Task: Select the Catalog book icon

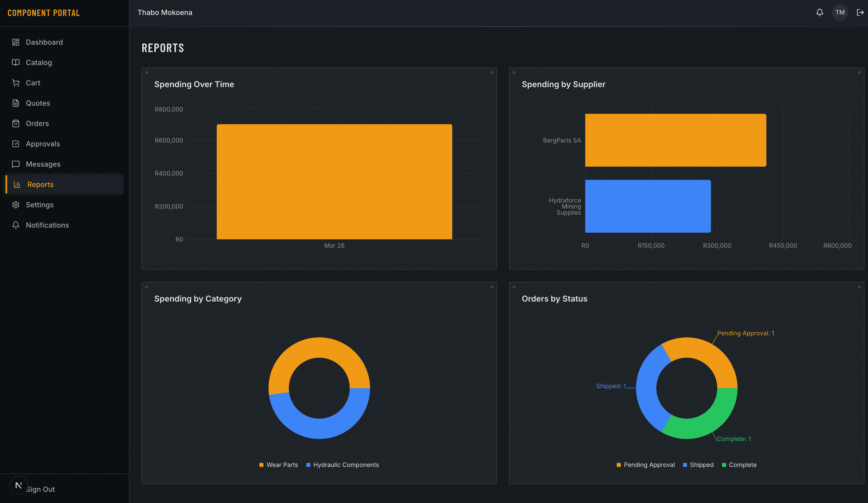Action: (16, 62)
